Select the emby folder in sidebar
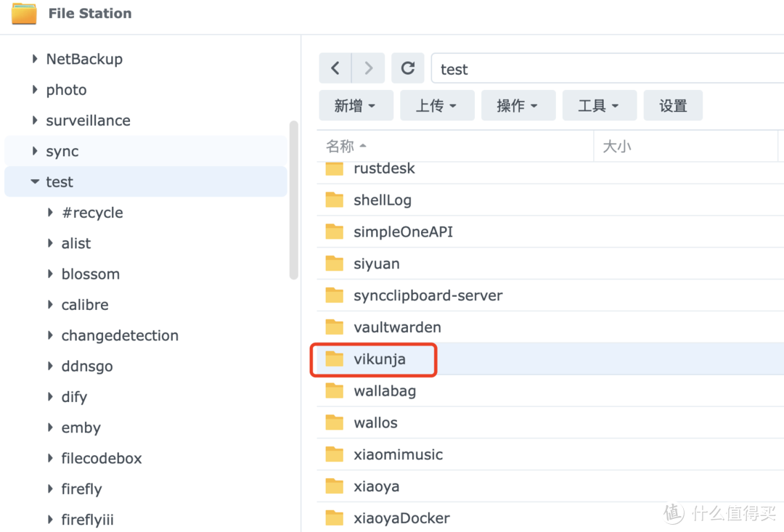The height and width of the screenshot is (532, 784). (x=81, y=427)
